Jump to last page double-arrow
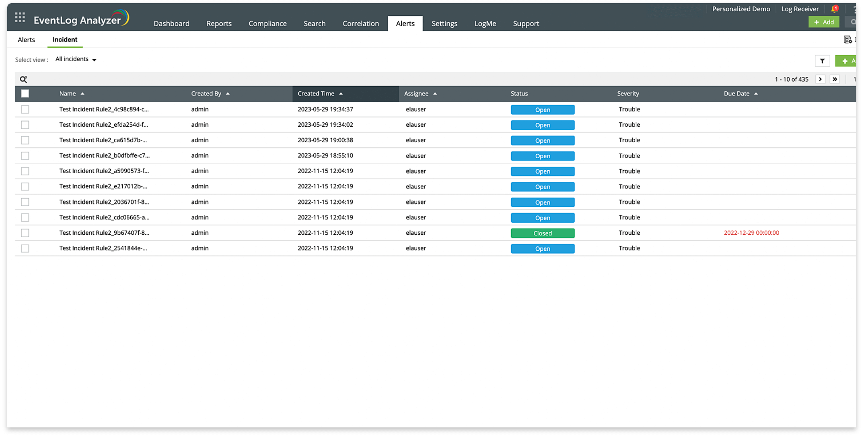This screenshot has height=438, width=868. click(x=835, y=79)
